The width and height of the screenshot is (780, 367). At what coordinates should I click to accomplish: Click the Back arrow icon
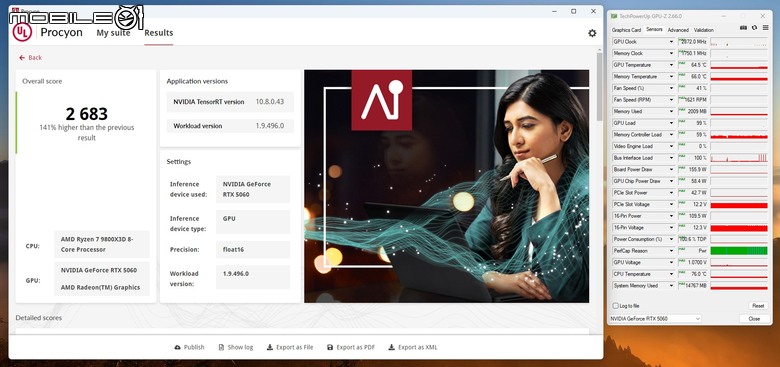coord(22,58)
